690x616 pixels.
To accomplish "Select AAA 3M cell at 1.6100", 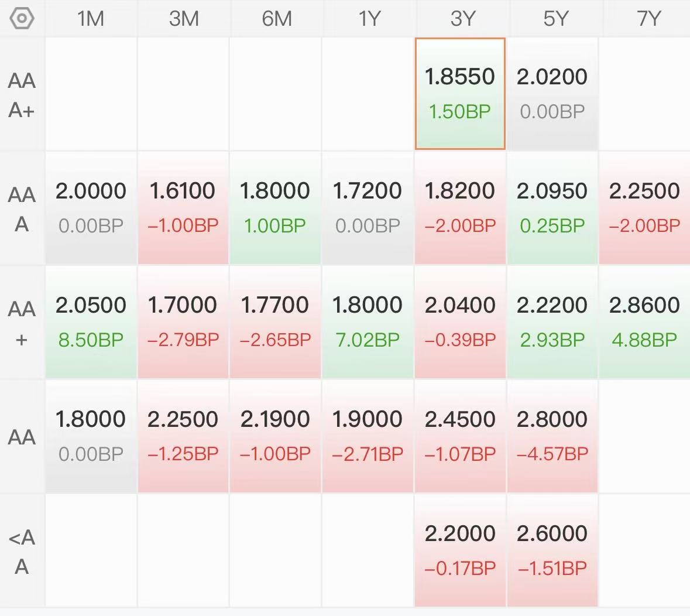I will (x=183, y=208).
